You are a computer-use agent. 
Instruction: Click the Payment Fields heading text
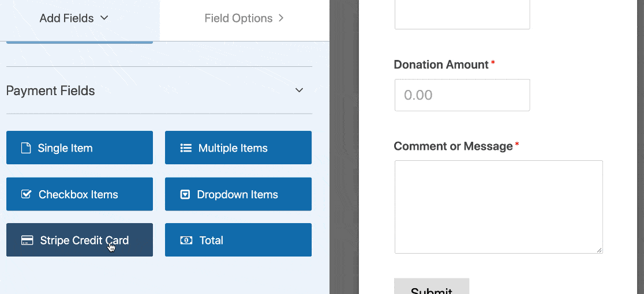[x=51, y=91]
